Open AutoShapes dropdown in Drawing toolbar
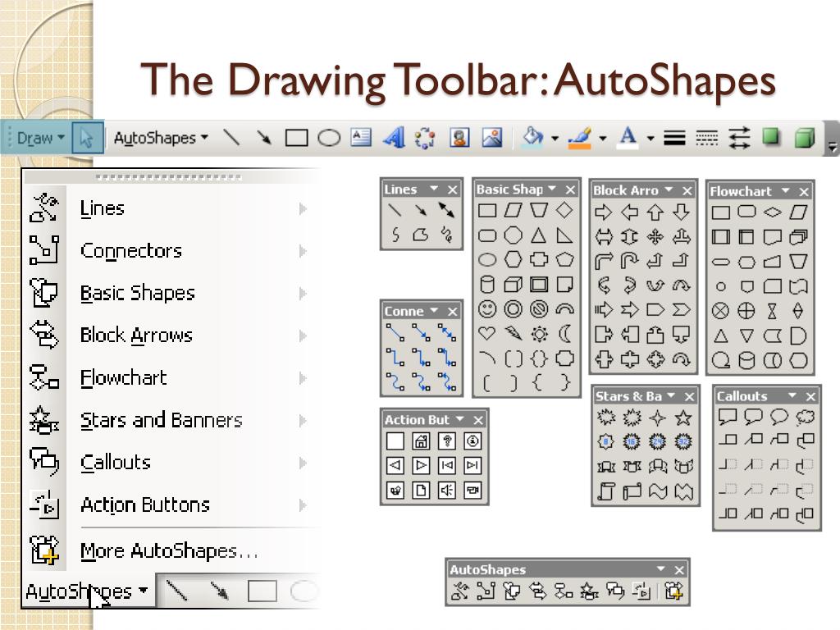 161,138
